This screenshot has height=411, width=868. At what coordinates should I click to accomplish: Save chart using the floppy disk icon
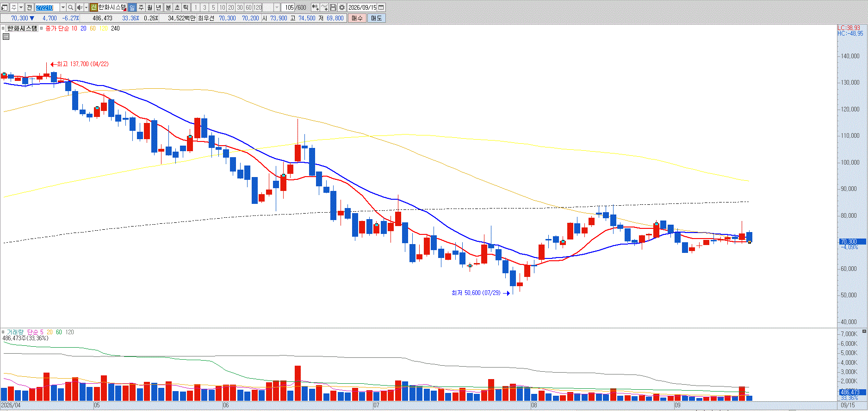[333, 7]
